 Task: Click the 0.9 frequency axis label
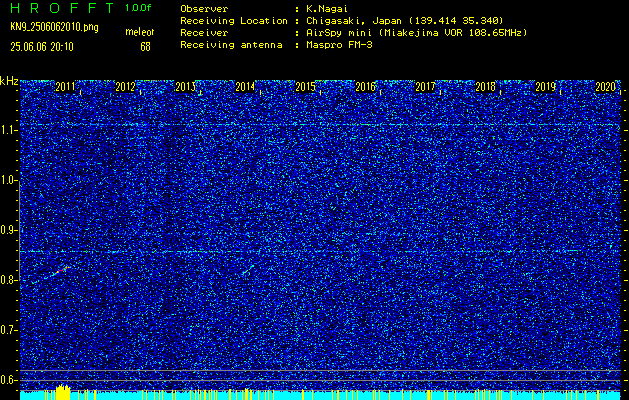[8, 230]
